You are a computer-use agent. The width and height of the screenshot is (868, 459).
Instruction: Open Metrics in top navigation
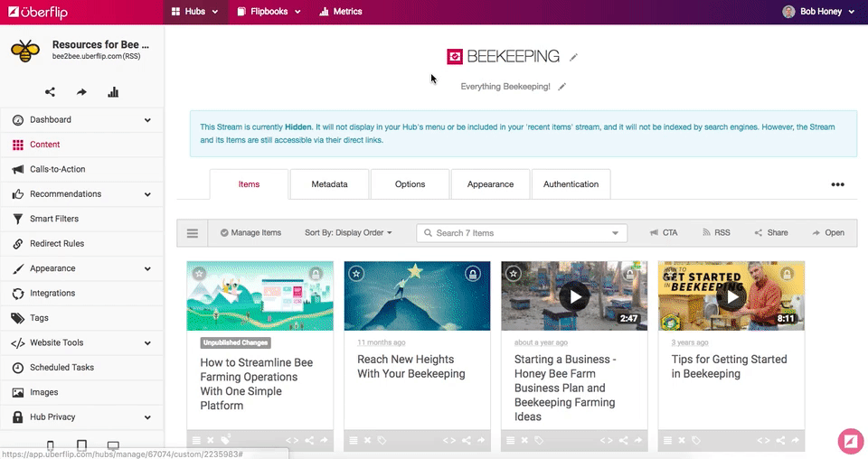[341, 12]
